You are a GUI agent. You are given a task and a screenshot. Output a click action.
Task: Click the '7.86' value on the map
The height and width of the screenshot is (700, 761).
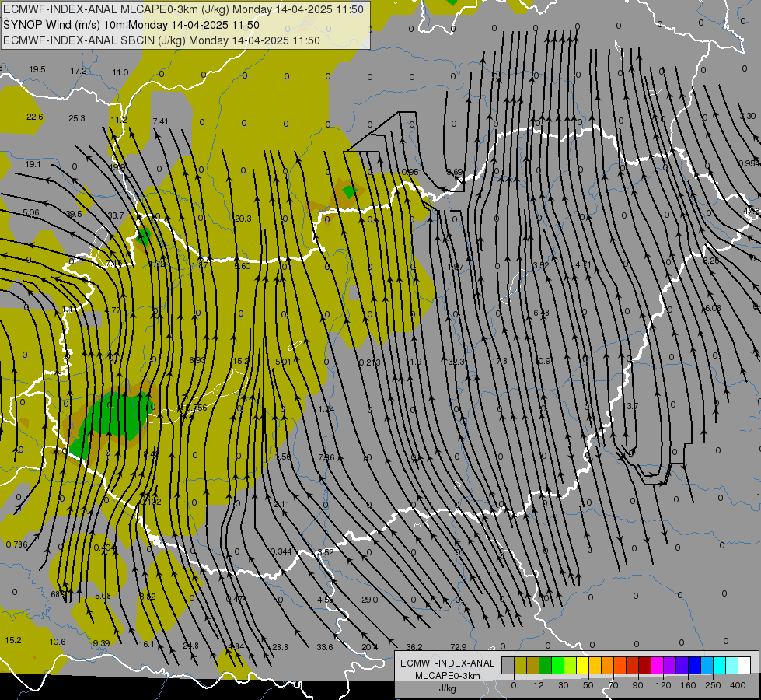[326, 457]
